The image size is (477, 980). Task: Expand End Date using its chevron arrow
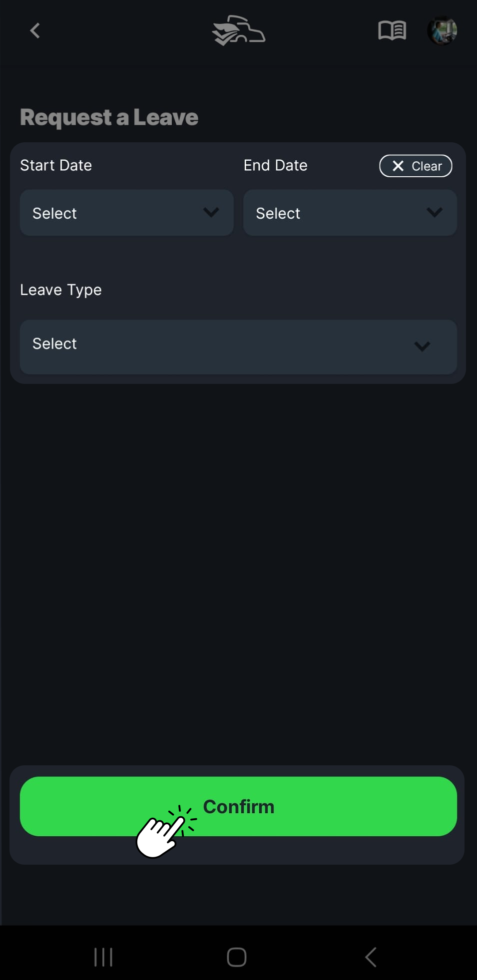(x=434, y=212)
